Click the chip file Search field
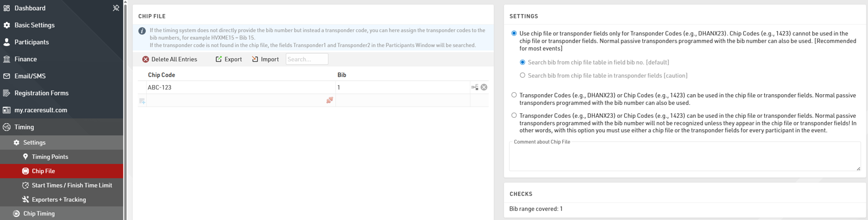 tap(307, 59)
